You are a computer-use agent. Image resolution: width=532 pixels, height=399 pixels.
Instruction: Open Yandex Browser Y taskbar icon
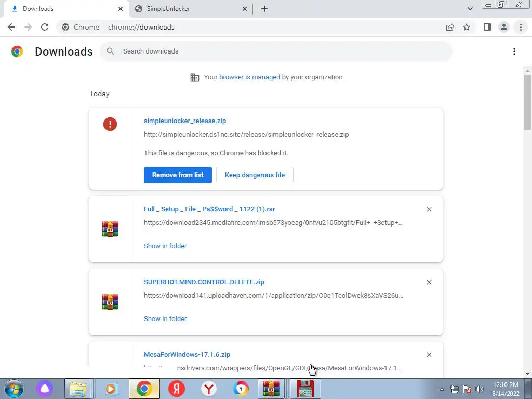pyautogui.click(x=209, y=389)
